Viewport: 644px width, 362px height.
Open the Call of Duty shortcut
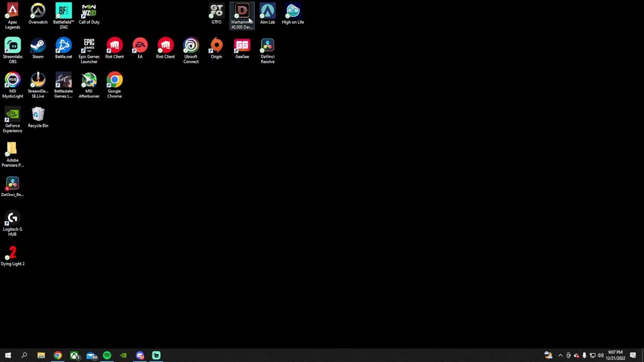tap(89, 14)
